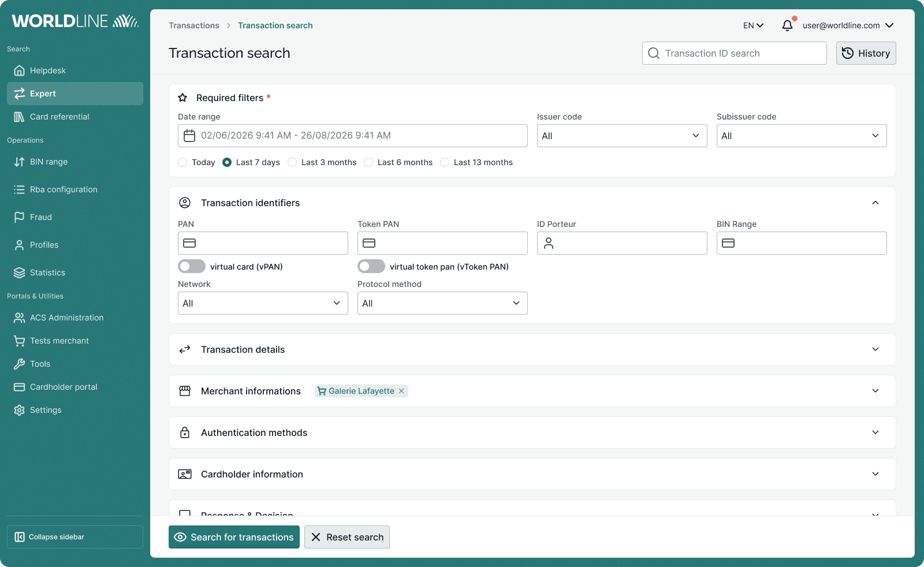Focus the Transaction ID search field

[735, 53]
